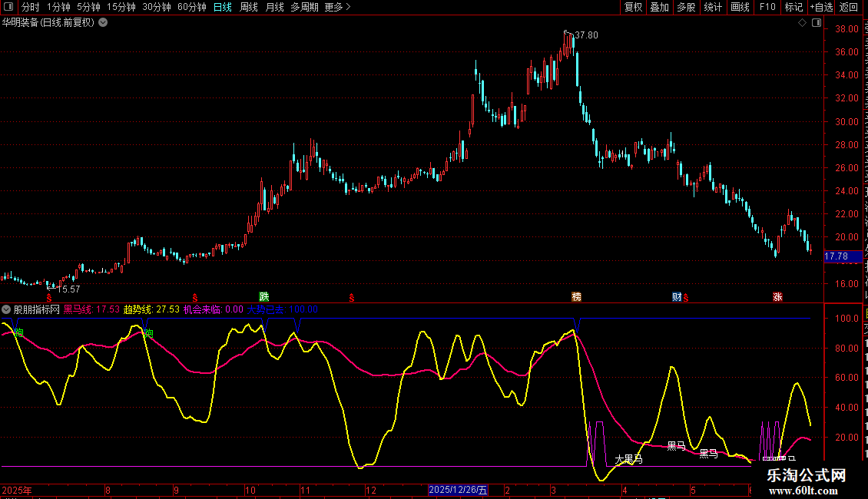This screenshot has height=499, width=868.
Task: Open the 复权 adjustment option
Action: [x=633, y=7]
